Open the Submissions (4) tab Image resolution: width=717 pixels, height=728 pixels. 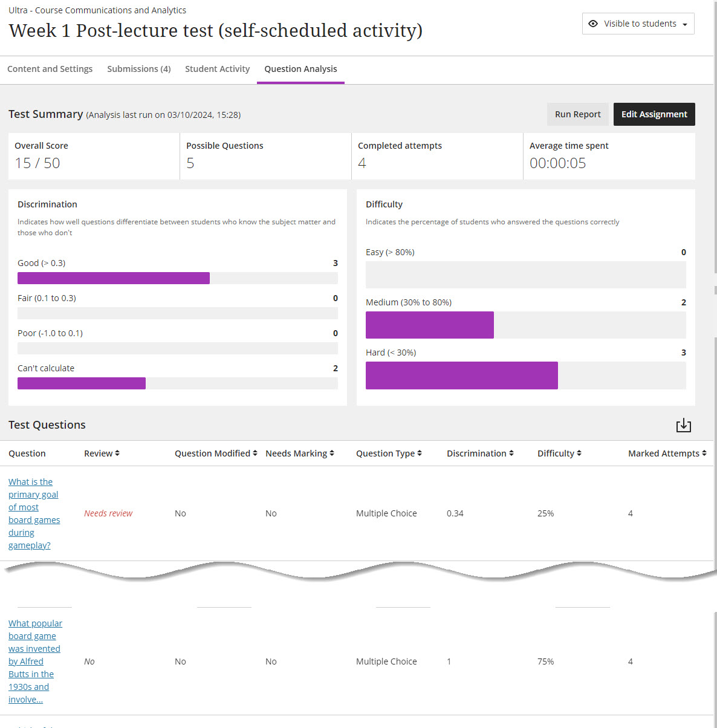pos(138,69)
